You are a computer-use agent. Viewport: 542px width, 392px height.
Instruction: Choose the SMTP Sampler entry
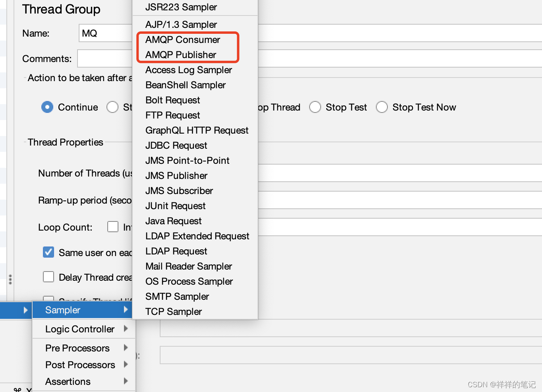tap(177, 296)
